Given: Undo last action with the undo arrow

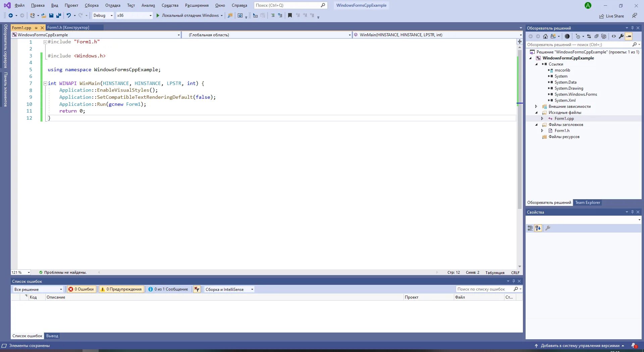Looking at the screenshot, I should [68, 15].
